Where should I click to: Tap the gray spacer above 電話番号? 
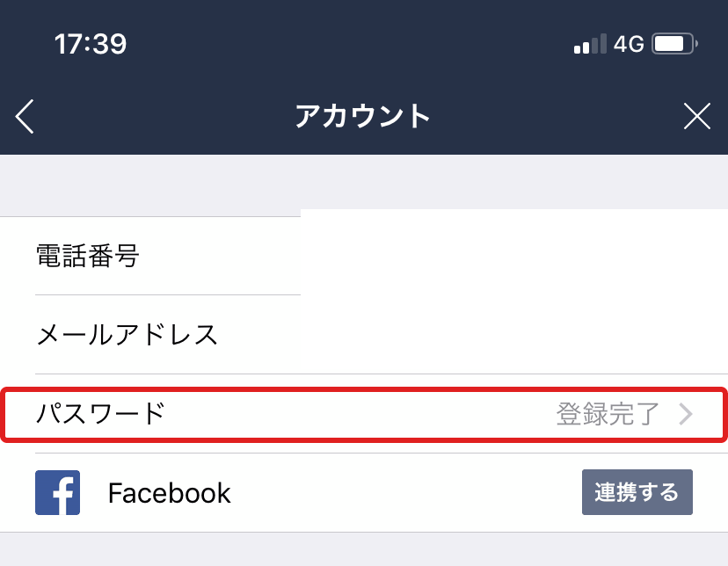364,185
